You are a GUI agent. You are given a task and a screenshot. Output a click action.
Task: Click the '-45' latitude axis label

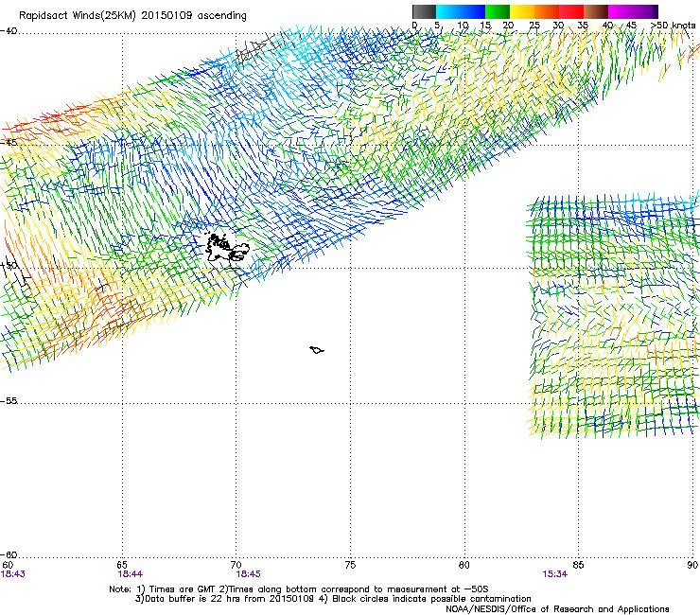coord(9,143)
